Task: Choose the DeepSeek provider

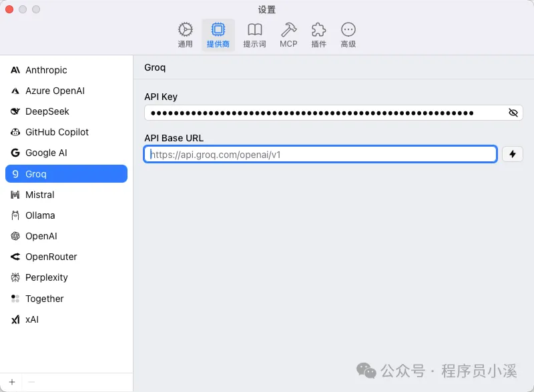Action: pos(66,111)
